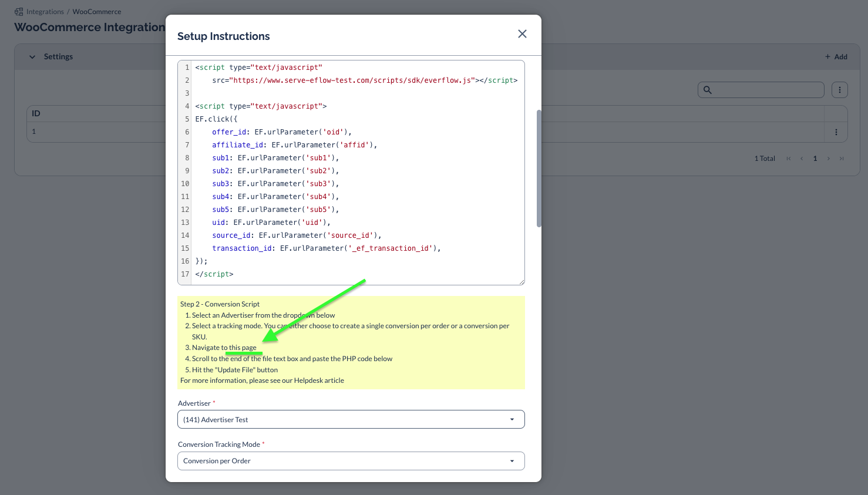
Task: Go to the next results page
Action: [829, 159]
